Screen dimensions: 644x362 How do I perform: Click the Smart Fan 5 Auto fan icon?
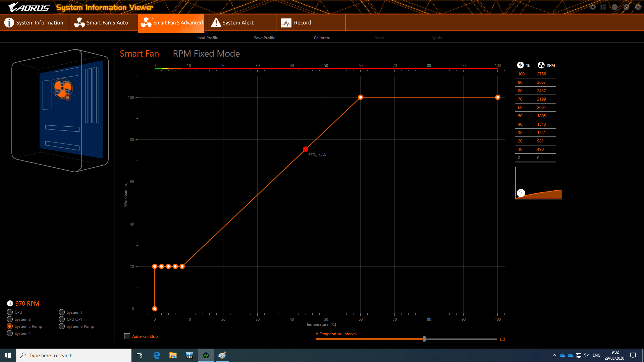click(x=79, y=22)
